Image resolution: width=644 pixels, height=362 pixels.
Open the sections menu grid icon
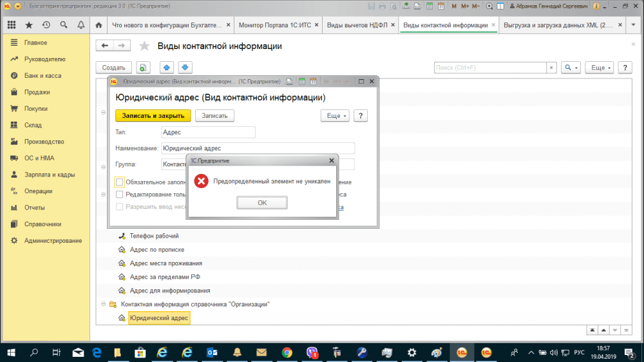tap(12, 25)
